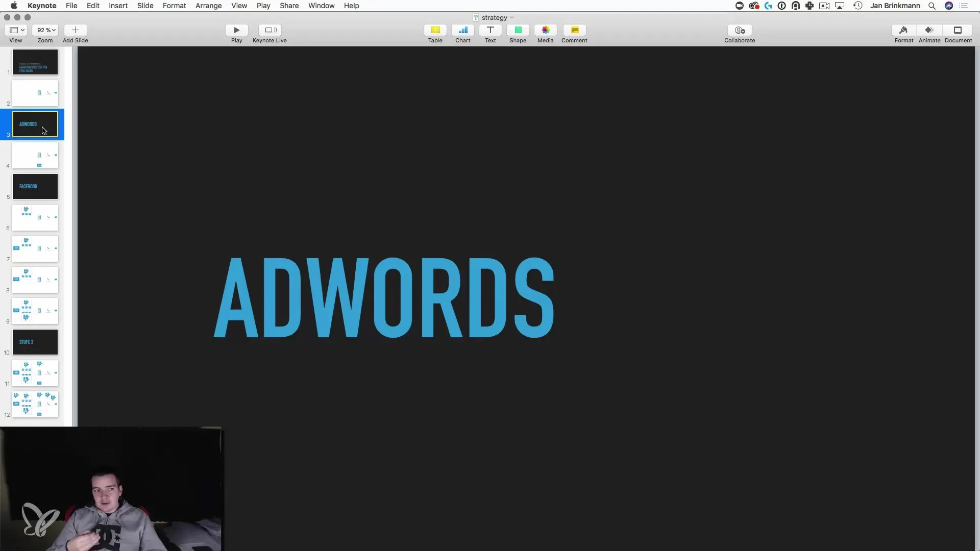Play the slideshow
Screen dimensions: 980x551
(x=236, y=30)
